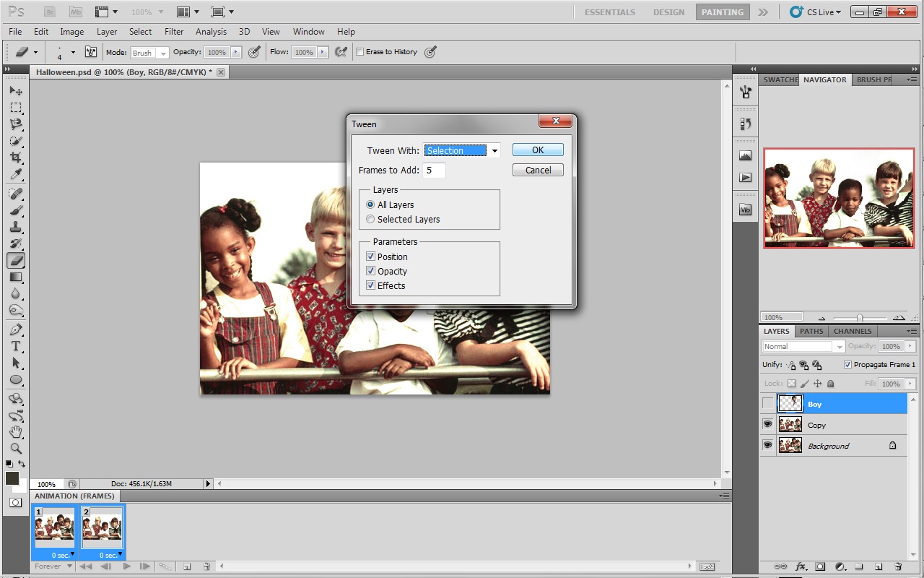Show the Boy layer
The image size is (924, 578).
[767, 404]
